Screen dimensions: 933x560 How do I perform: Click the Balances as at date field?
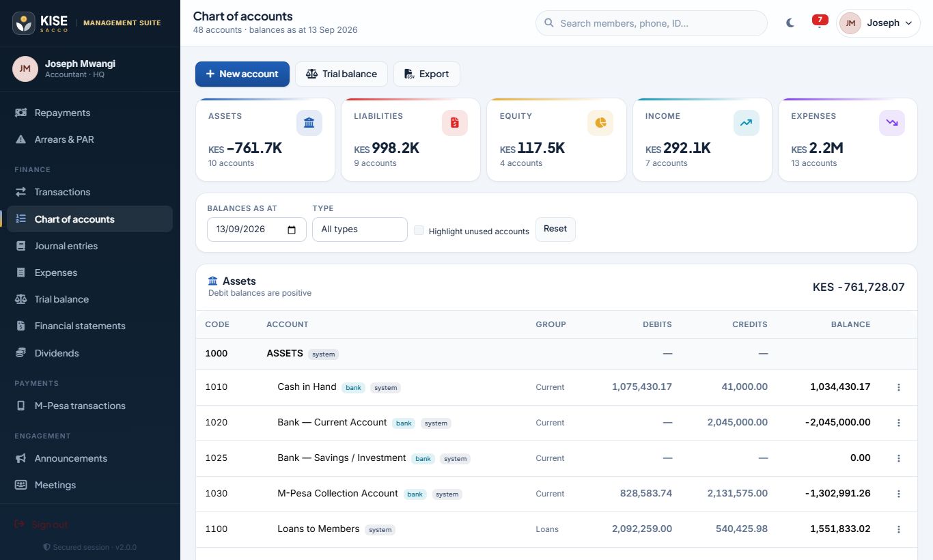tap(257, 229)
